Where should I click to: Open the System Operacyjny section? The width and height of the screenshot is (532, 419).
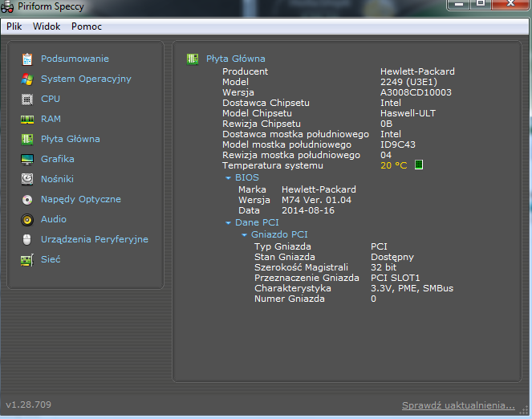86,79
